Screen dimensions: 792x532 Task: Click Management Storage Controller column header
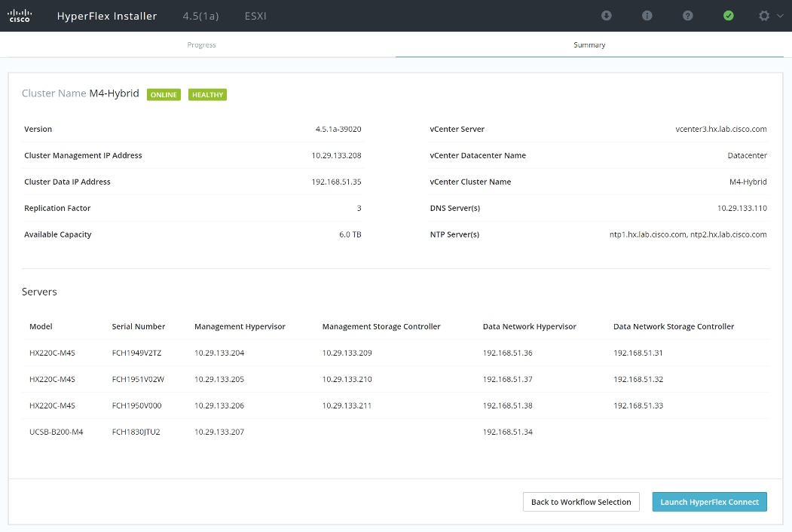pyautogui.click(x=381, y=326)
